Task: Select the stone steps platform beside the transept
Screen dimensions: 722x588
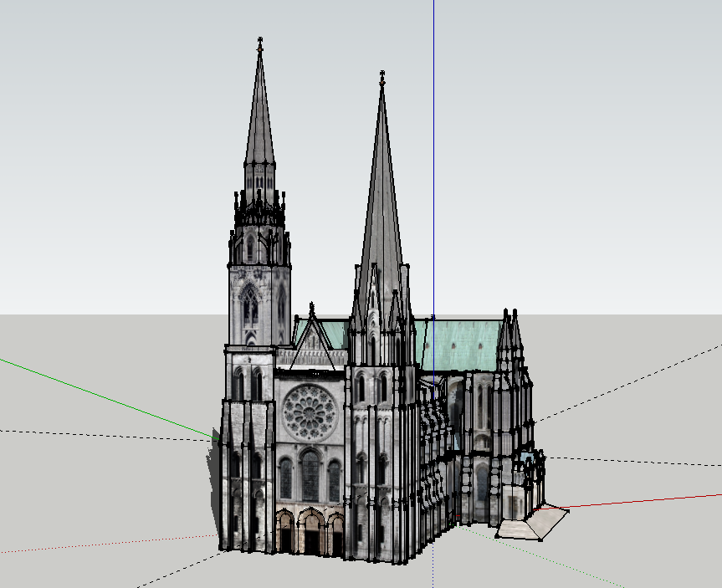Action: pyautogui.click(x=532, y=523)
